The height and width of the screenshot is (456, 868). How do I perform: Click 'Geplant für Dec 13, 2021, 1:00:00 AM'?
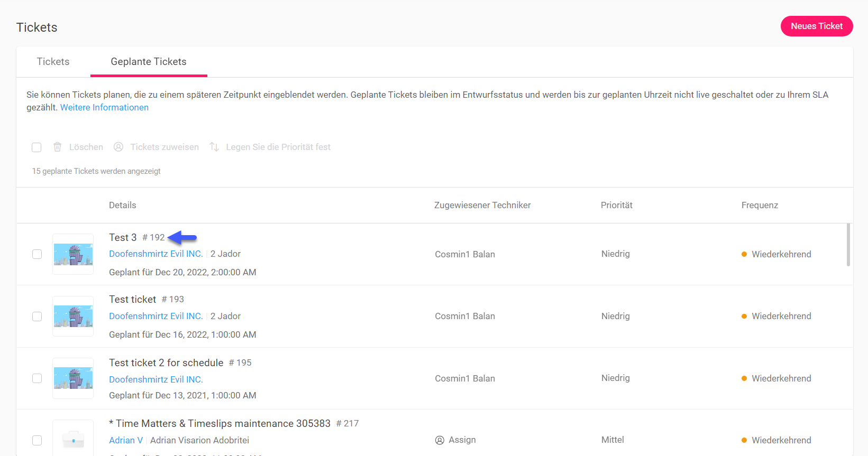click(182, 395)
